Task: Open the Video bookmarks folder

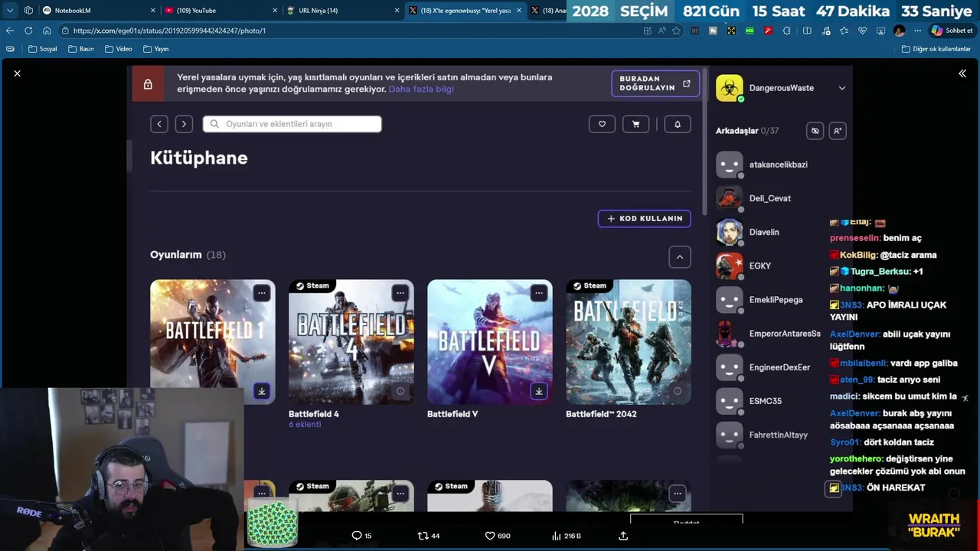Action: (x=118, y=49)
